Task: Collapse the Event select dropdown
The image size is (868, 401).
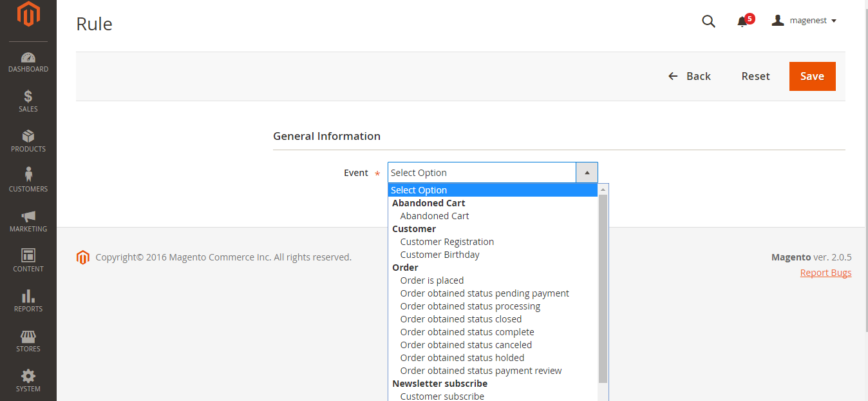Action: tap(587, 173)
